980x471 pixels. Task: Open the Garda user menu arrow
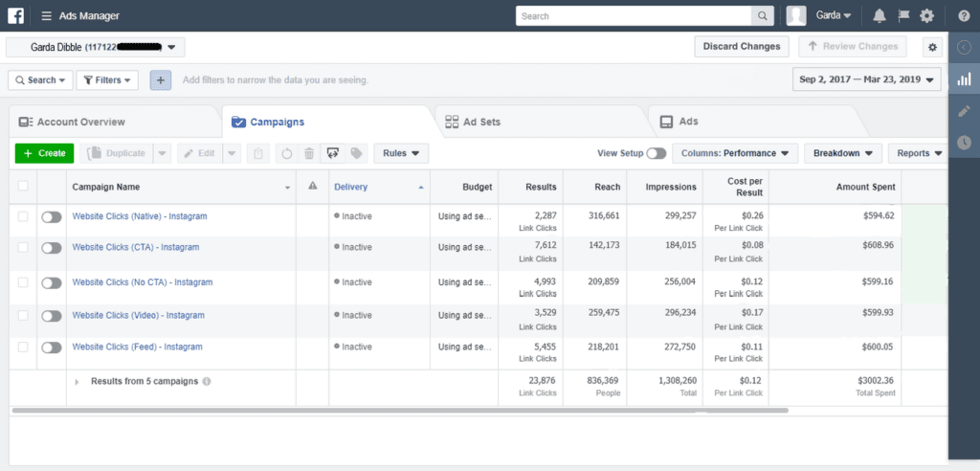click(847, 15)
